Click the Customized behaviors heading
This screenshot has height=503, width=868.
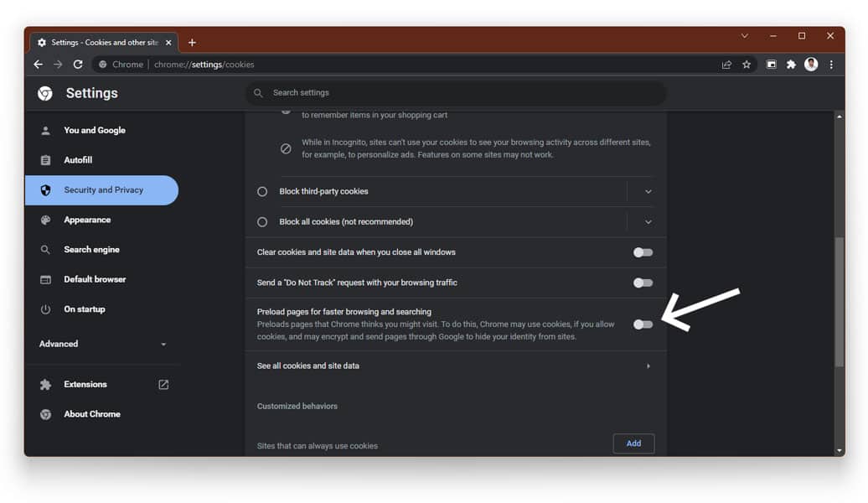coord(297,406)
